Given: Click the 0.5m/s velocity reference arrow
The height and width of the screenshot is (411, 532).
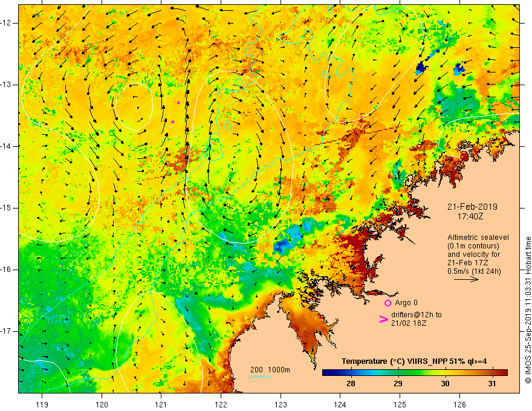Looking at the screenshot, I should click(466, 279).
